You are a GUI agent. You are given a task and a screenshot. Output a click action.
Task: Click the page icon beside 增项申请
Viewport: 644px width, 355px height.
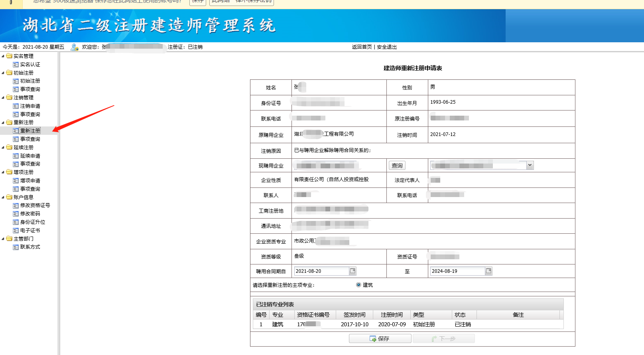pos(16,181)
